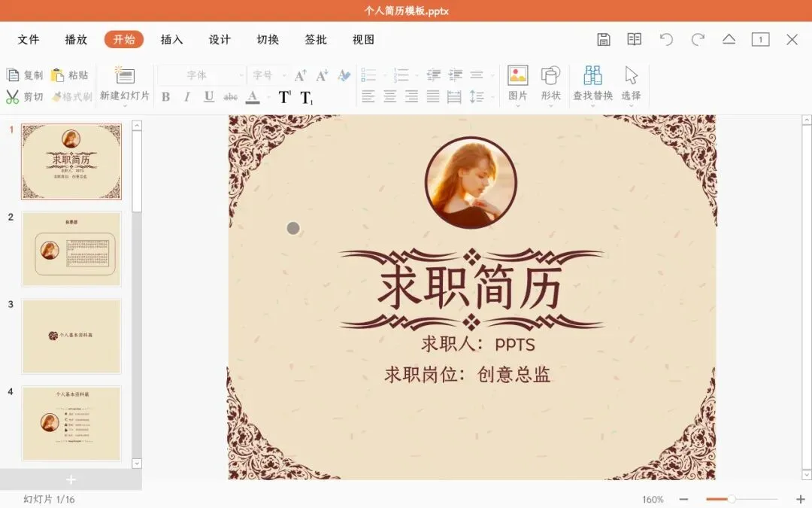Image resolution: width=812 pixels, height=508 pixels.
Task: Decrease font size with the A-down icon
Action: pyautogui.click(x=322, y=76)
